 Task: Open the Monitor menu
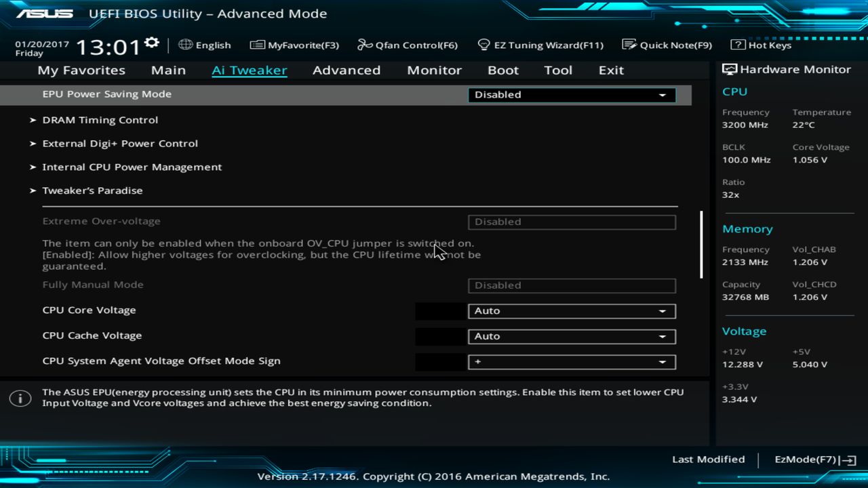coord(434,70)
